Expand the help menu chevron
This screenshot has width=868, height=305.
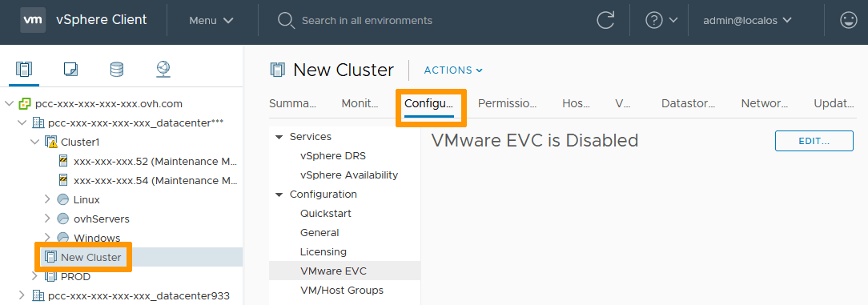click(x=673, y=21)
